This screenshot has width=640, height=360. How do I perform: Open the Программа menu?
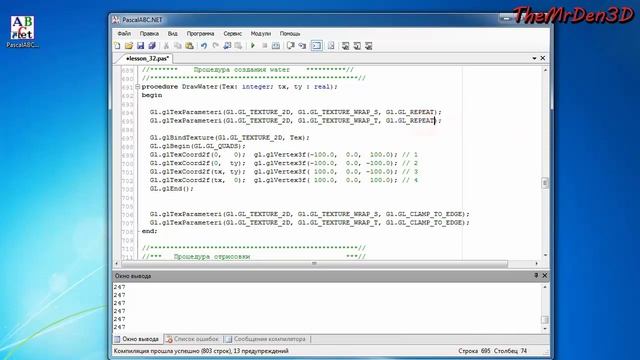(200, 33)
